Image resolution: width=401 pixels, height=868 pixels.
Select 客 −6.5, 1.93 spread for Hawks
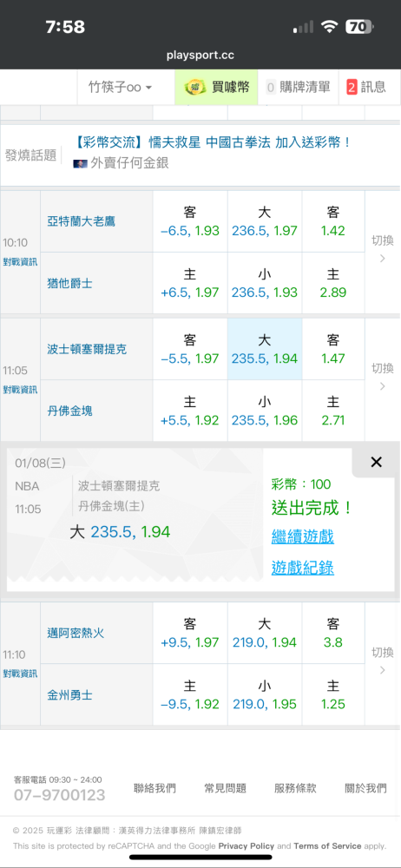pyautogui.click(x=190, y=221)
